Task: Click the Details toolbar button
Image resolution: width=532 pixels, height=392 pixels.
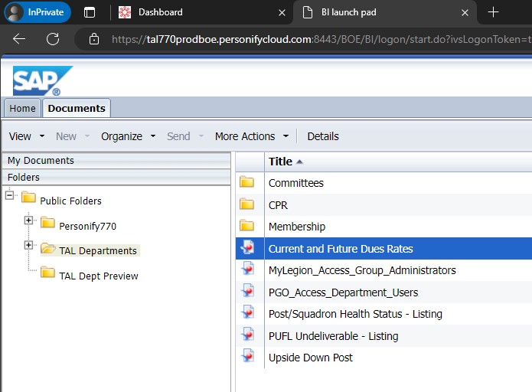Action: click(x=323, y=136)
